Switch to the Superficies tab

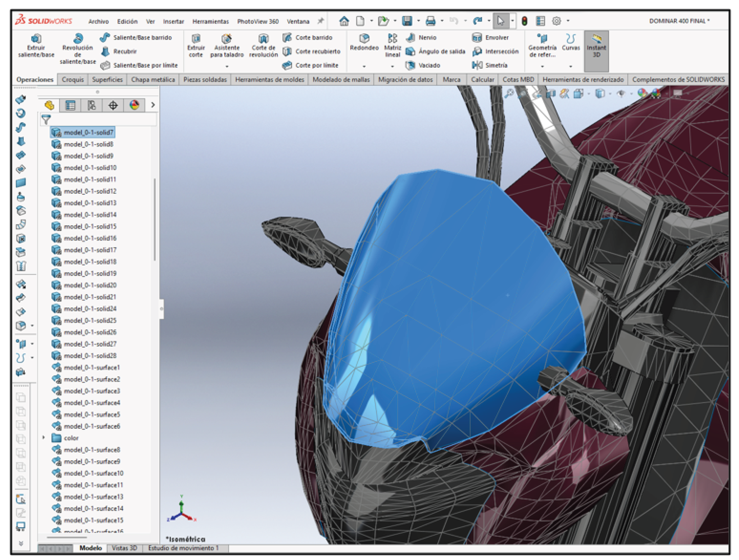pos(107,80)
